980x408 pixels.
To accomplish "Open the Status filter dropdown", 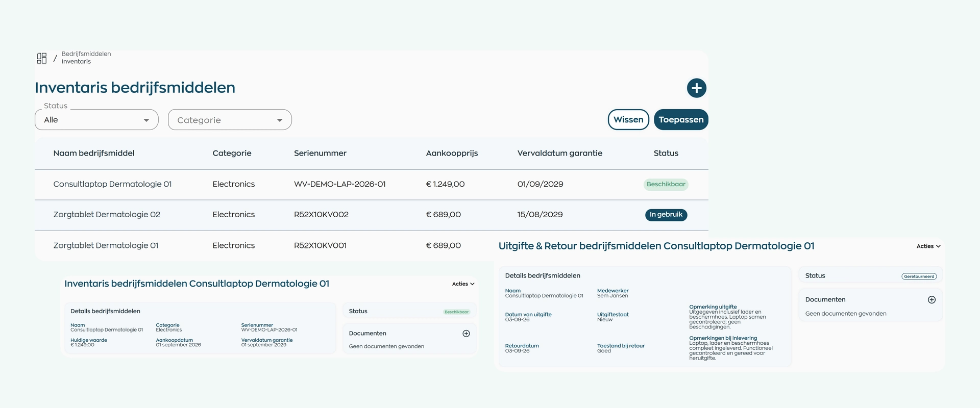I will coord(96,120).
